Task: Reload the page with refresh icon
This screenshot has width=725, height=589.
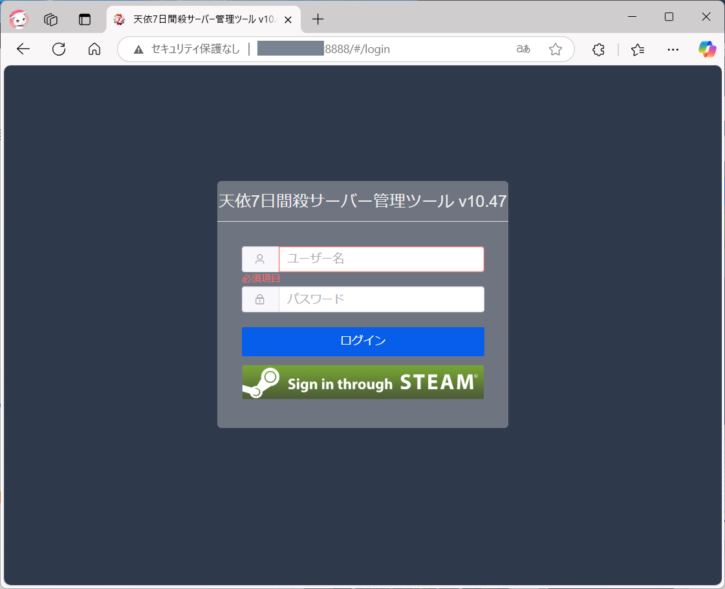Action: pos(59,49)
